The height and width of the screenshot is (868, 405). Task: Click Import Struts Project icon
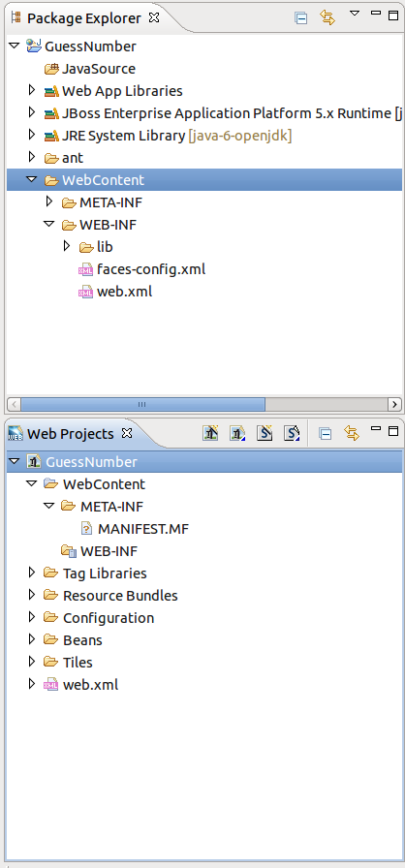(x=292, y=433)
